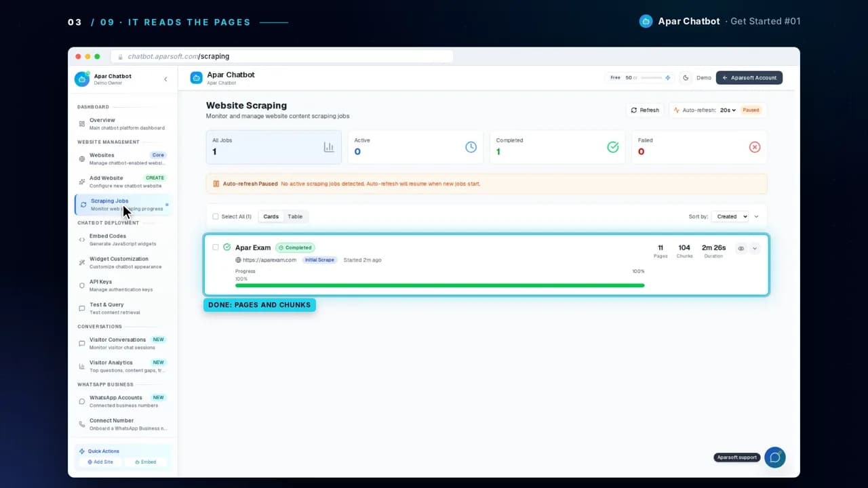Click the Refresh button
This screenshot has height=488, width=868.
tap(645, 110)
